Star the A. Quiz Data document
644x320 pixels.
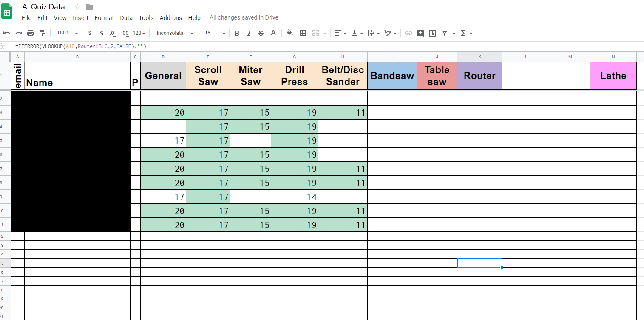point(77,6)
